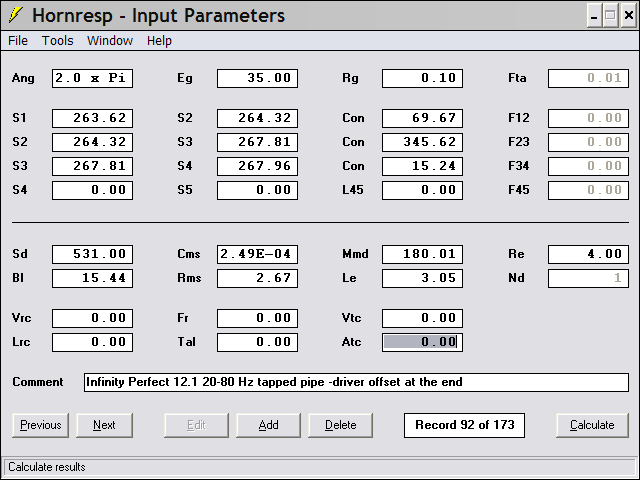Click the Mmd label
Screen dimensions: 640x480
[x=356, y=254]
